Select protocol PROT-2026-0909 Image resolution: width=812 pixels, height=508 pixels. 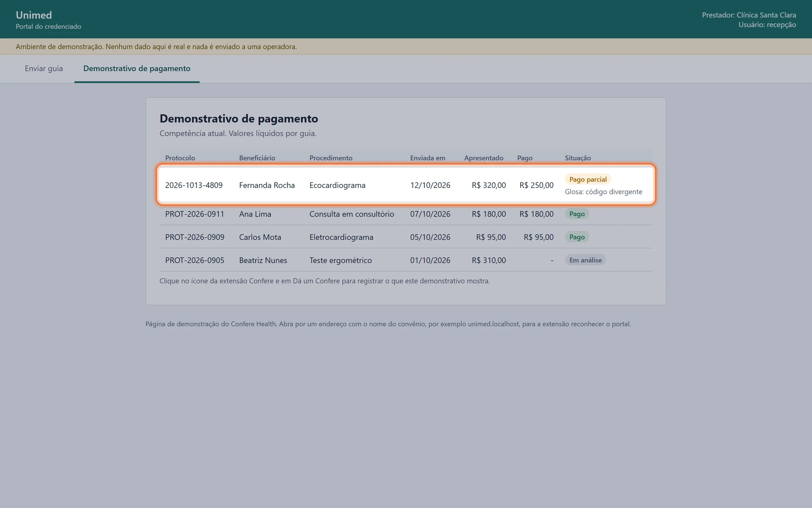pos(195,237)
